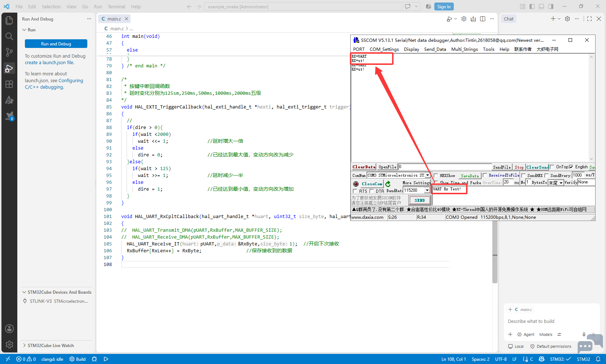Maximize the Chat panel
This screenshot has width=606, height=364.
point(589,19)
